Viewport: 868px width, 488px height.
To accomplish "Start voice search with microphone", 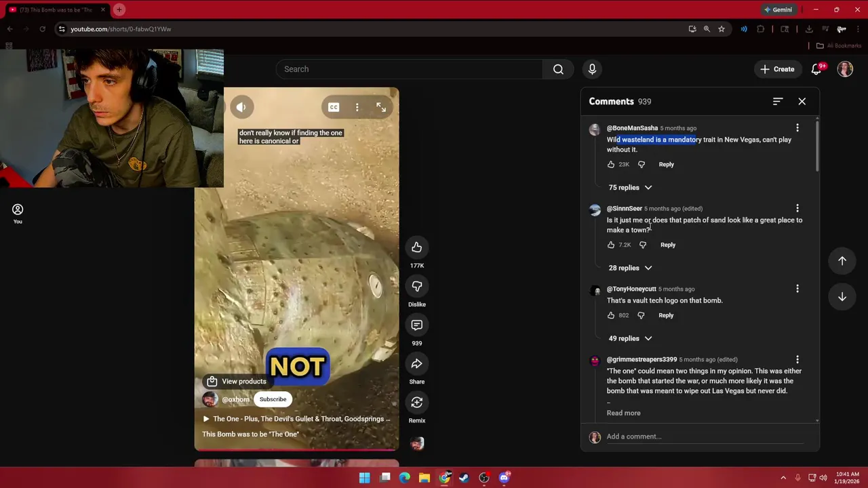I will [x=592, y=69].
